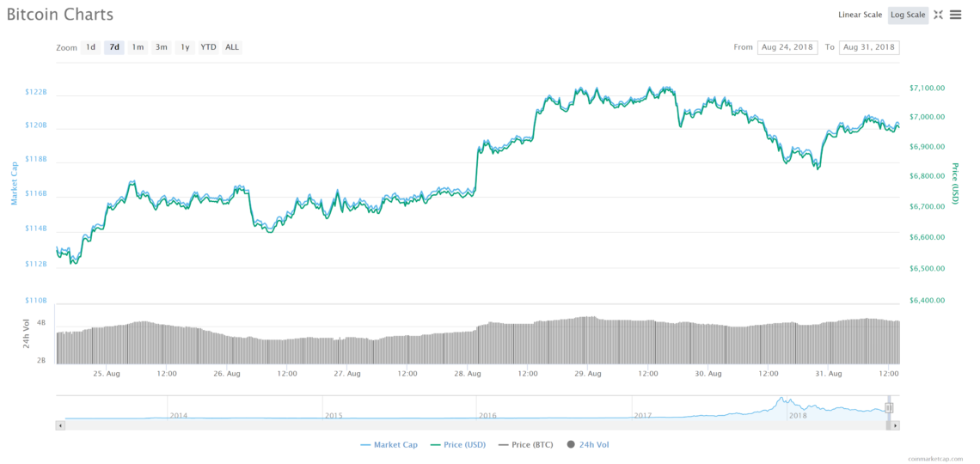Click the 31. Aug date axis label
Screen dimensions: 980x464
pyautogui.click(x=828, y=374)
